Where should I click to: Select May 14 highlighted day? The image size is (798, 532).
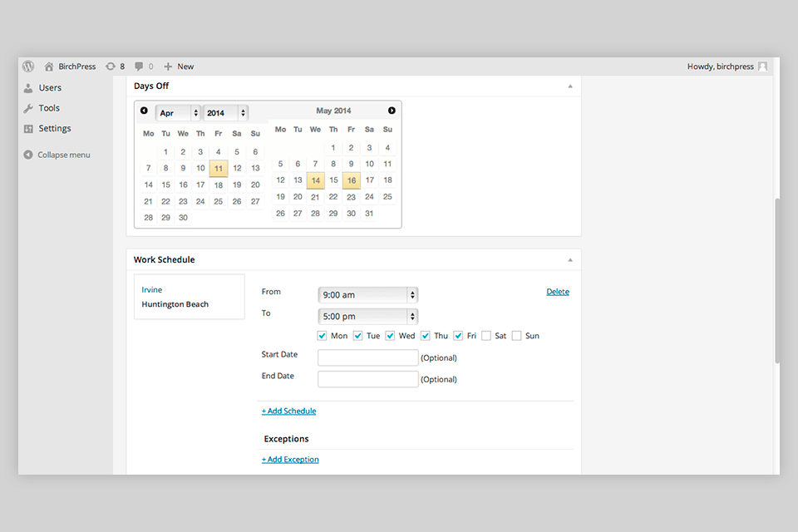316,180
